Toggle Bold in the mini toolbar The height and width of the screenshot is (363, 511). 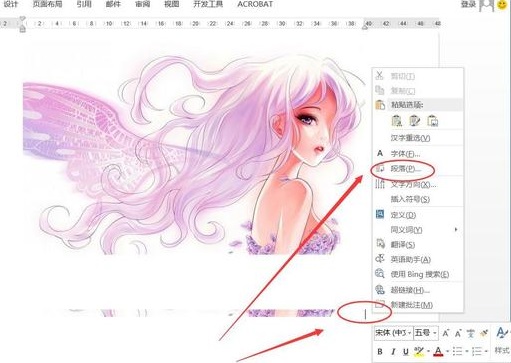380,351
